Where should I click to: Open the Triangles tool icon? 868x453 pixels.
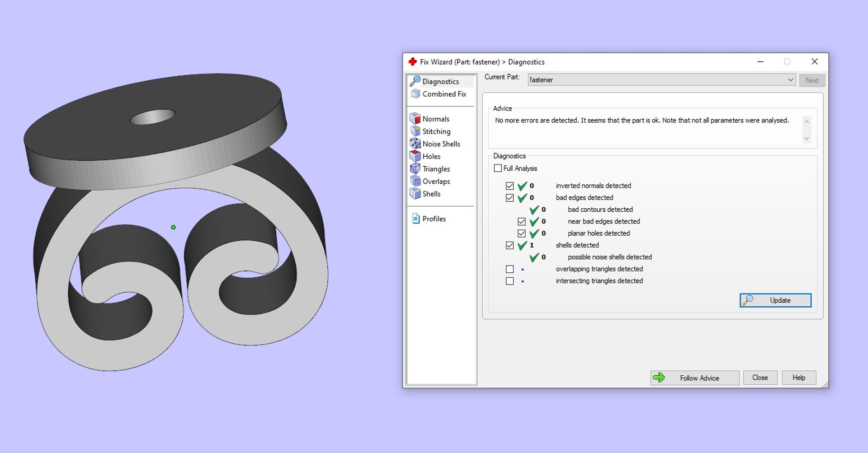pyautogui.click(x=415, y=168)
